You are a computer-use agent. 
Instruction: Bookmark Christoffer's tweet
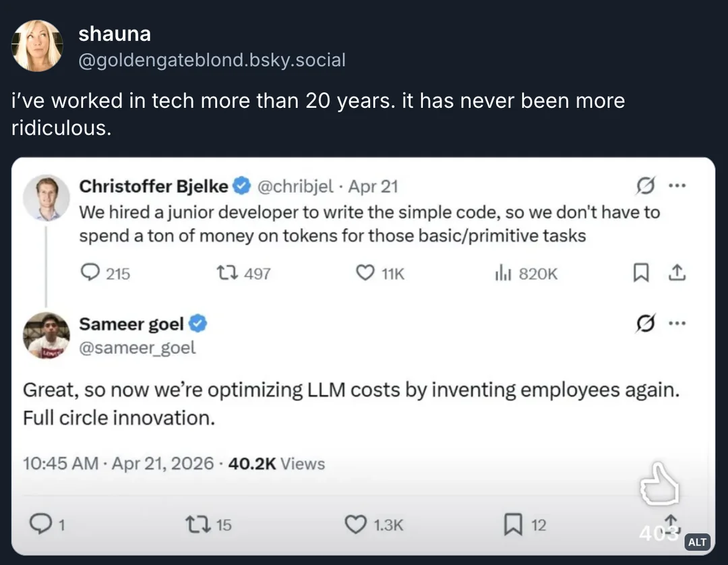click(x=641, y=273)
